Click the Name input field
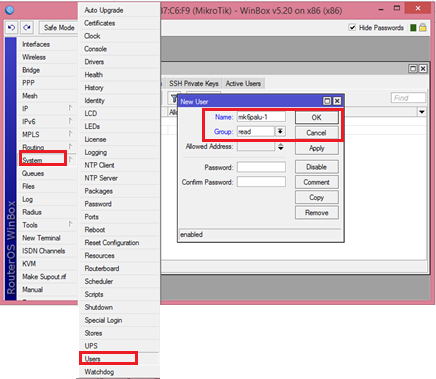The image size is (436, 379). [261, 117]
